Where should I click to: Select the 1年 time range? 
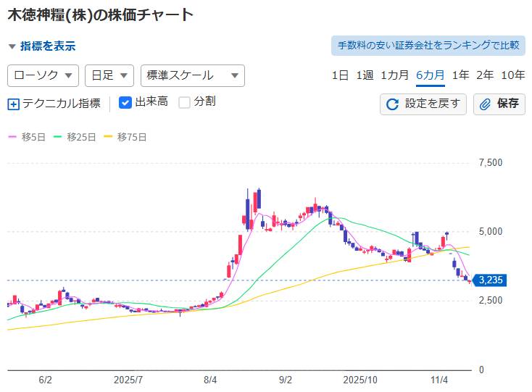(x=460, y=75)
